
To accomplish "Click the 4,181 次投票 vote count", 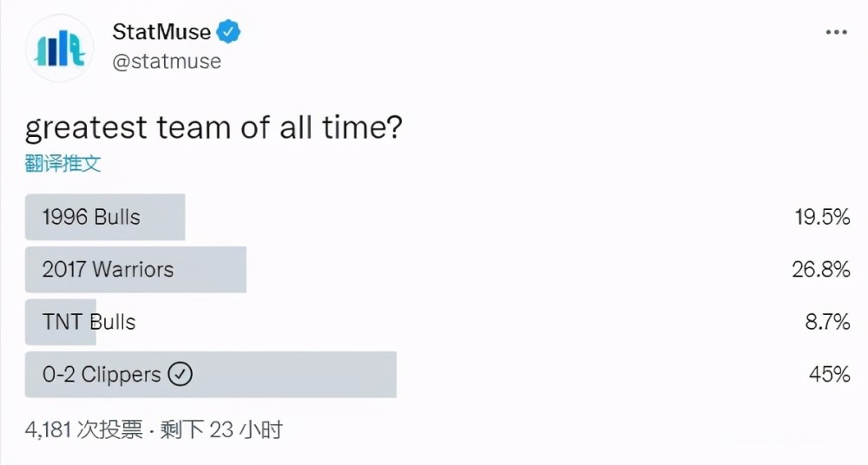I will click(83, 429).
